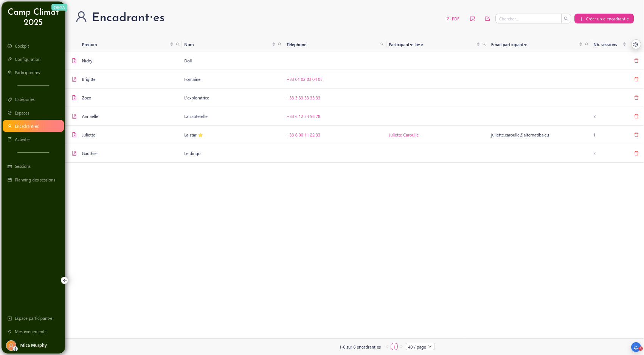Open linked participant Juliette Caroulle
This screenshot has width=644, height=355.
click(x=403, y=135)
